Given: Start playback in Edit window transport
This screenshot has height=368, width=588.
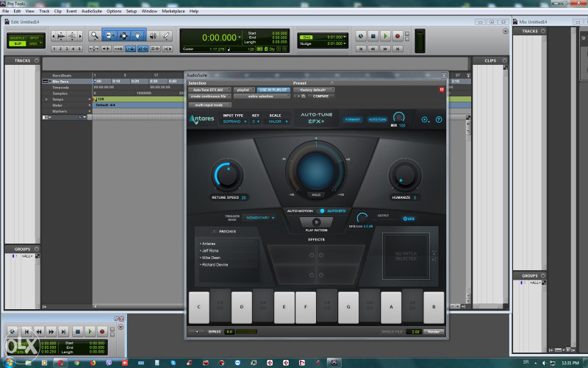Looking at the screenshot, I should tap(385, 36).
